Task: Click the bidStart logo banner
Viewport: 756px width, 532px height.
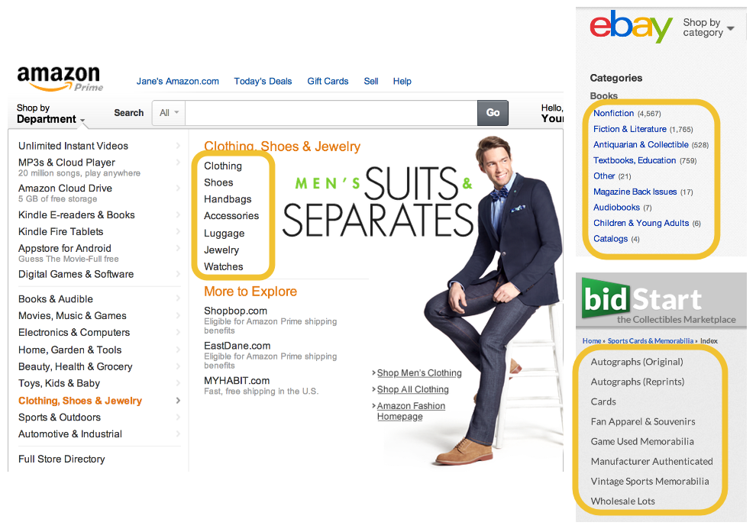Action: [661, 301]
